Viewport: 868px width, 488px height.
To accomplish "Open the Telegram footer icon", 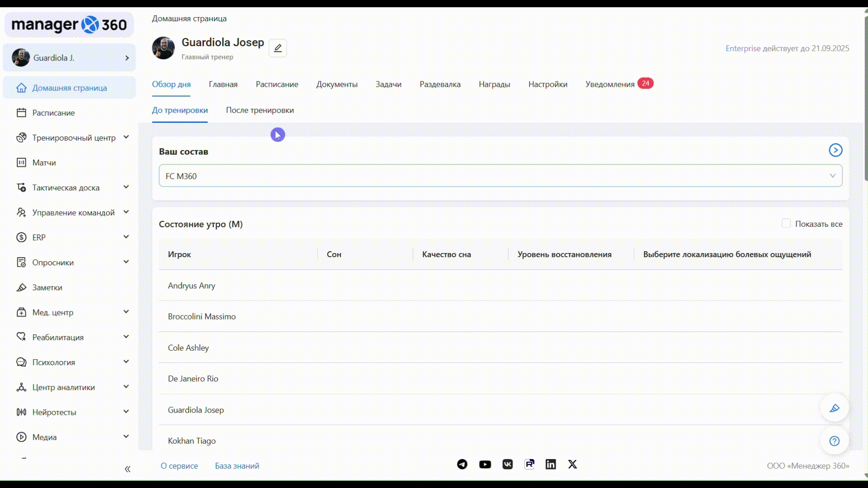I will click(462, 465).
